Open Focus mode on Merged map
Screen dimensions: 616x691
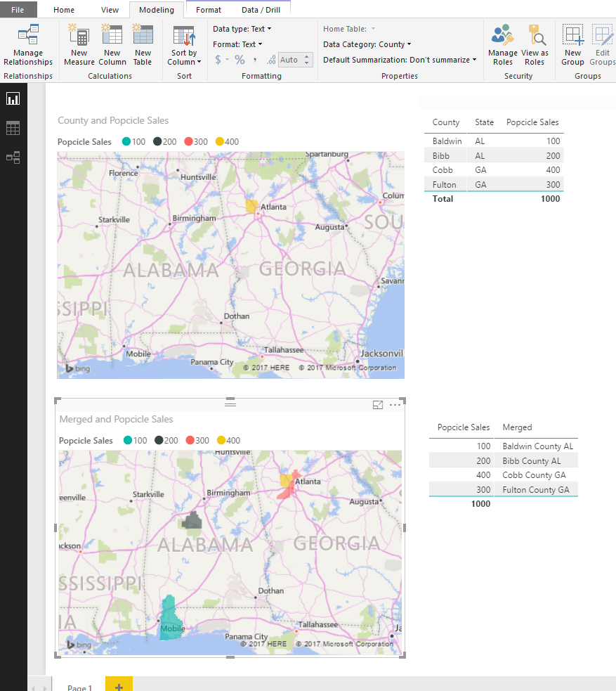pyautogui.click(x=378, y=405)
